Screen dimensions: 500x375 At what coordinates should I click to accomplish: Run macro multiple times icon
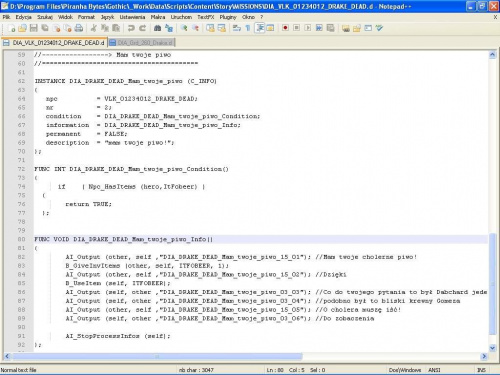[319, 28]
